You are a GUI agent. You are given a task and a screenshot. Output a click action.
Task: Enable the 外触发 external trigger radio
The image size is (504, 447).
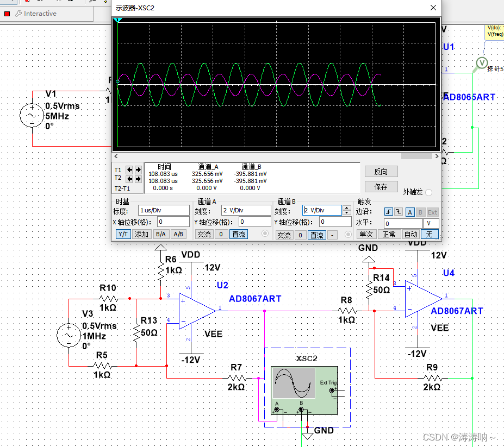pyautogui.click(x=428, y=192)
